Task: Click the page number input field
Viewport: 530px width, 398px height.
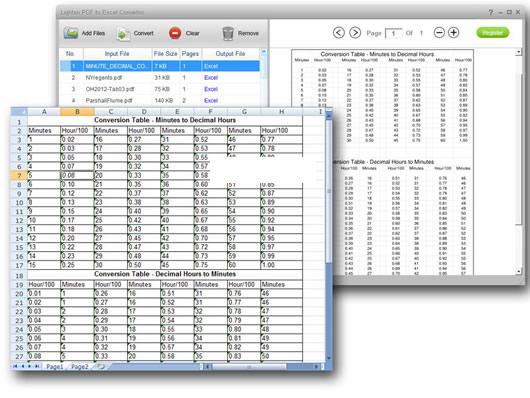Action: [394, 33]
